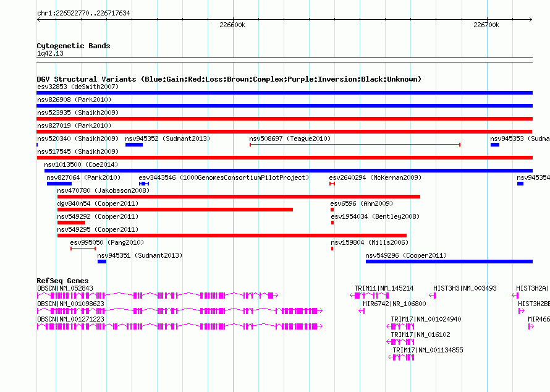Click red bar for dgv840n54
The width and height of the screenshot is (550, 392).
[x=175, y=210]
